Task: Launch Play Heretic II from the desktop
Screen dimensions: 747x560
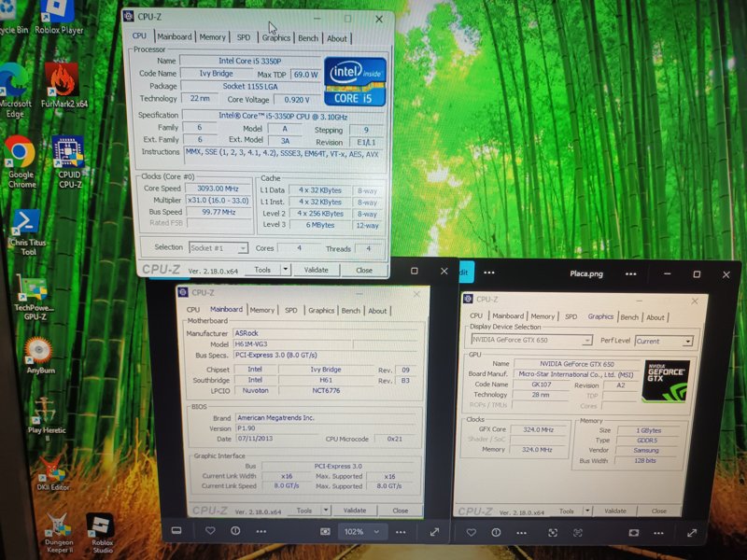Action: [46, 418]
